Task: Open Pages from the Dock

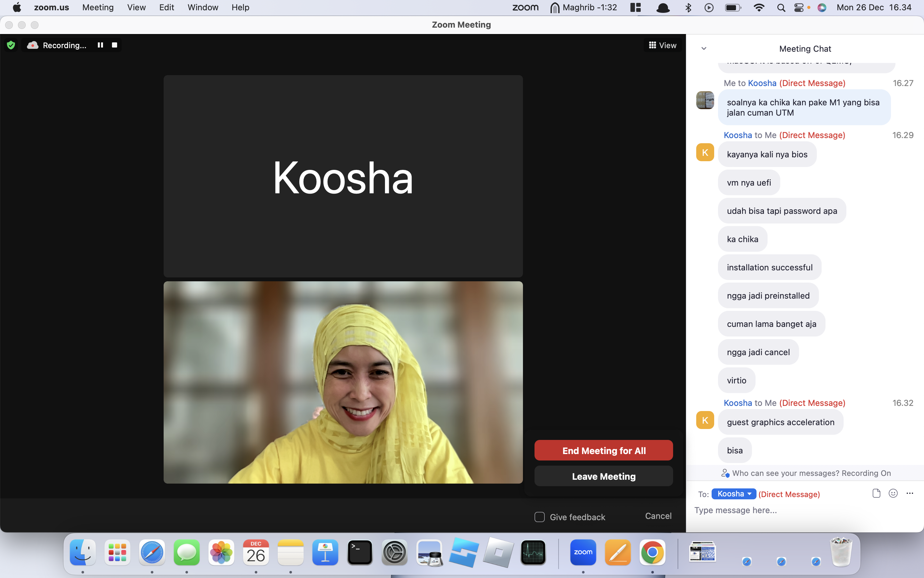Action: pyautogui.click(x=618, y=552)
